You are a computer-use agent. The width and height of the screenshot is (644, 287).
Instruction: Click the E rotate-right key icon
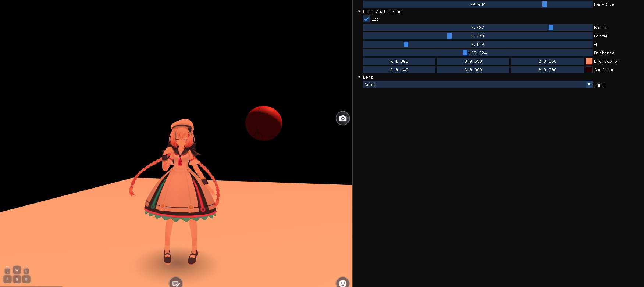click(26, 271)
